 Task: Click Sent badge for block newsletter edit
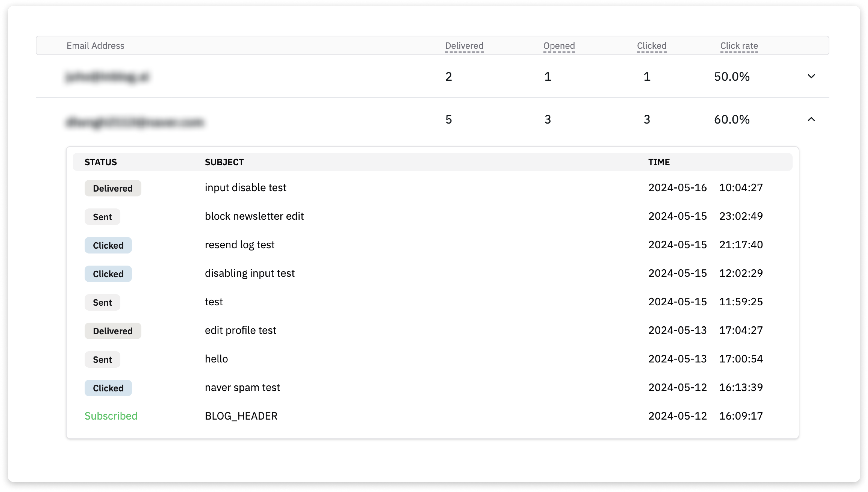coord(102,217)
